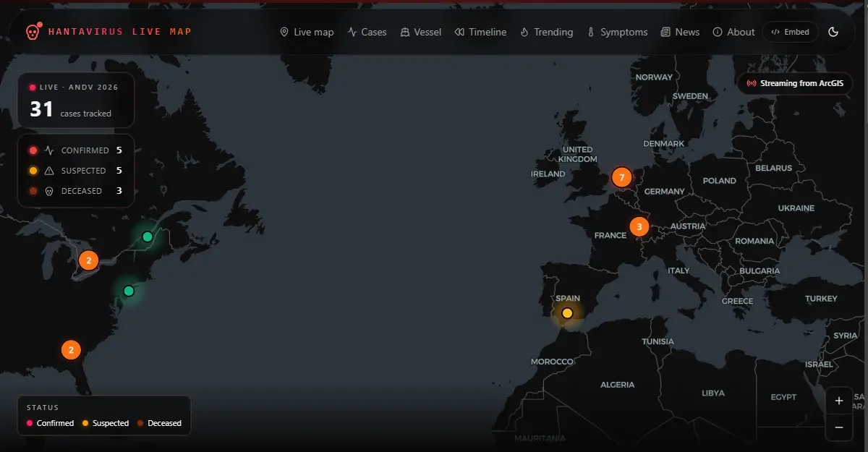The height and width of the screenshot is (452, 868).
Task: Click the News newspaper icon
Action: tap(665, 32)
